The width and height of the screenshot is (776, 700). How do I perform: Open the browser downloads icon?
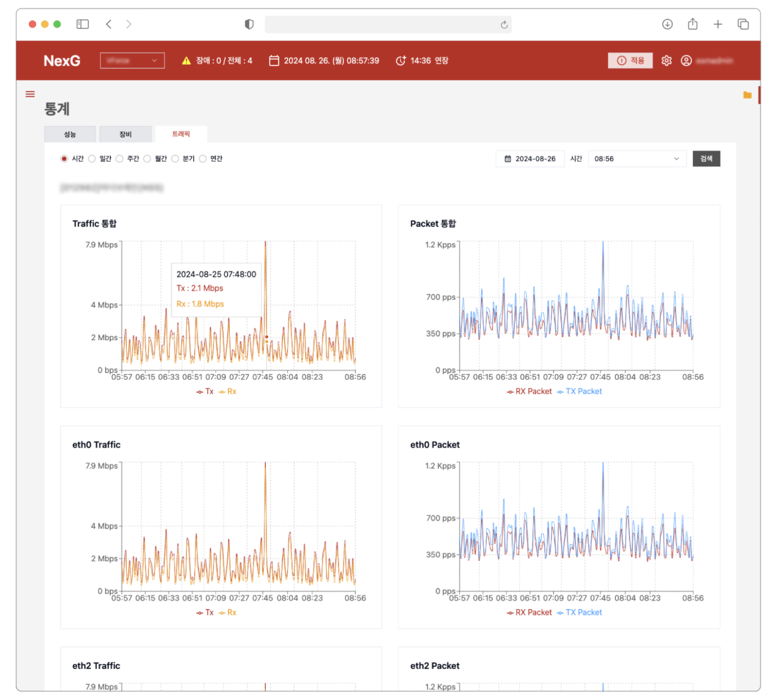667,24
